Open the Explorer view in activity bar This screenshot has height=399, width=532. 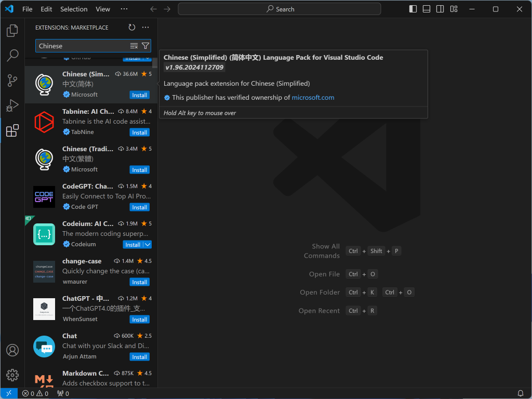[x=12, y=31]
